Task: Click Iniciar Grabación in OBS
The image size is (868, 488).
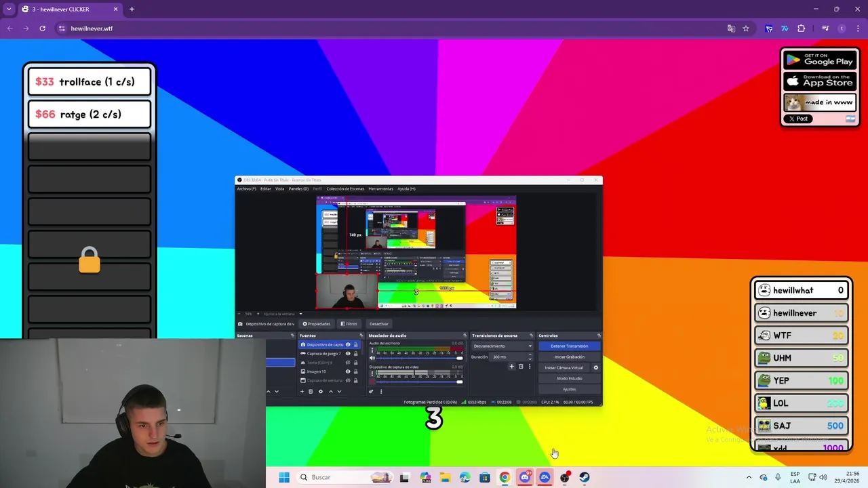Action: point(570,357)
